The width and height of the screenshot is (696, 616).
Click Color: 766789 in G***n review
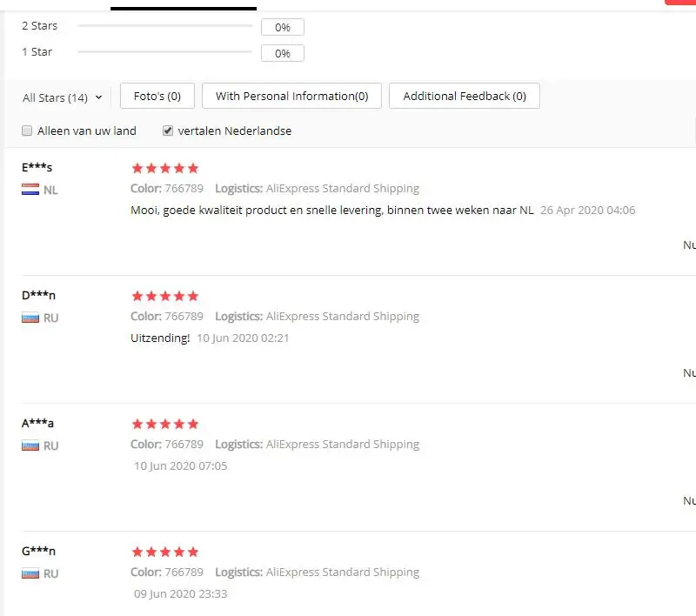click(167, 572)
